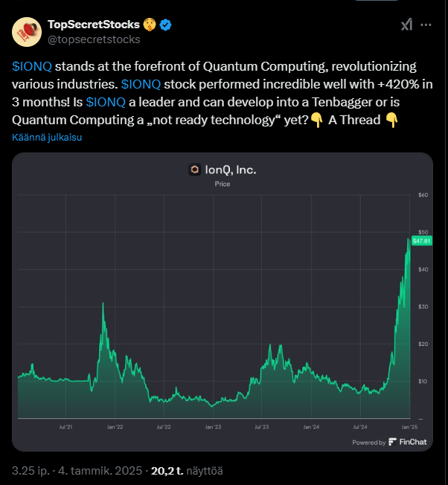The height and width of the screenshot is (485, 448).
Task: Click the $IONQ cashtag before 'stock performed'
Action: (141, 84)
